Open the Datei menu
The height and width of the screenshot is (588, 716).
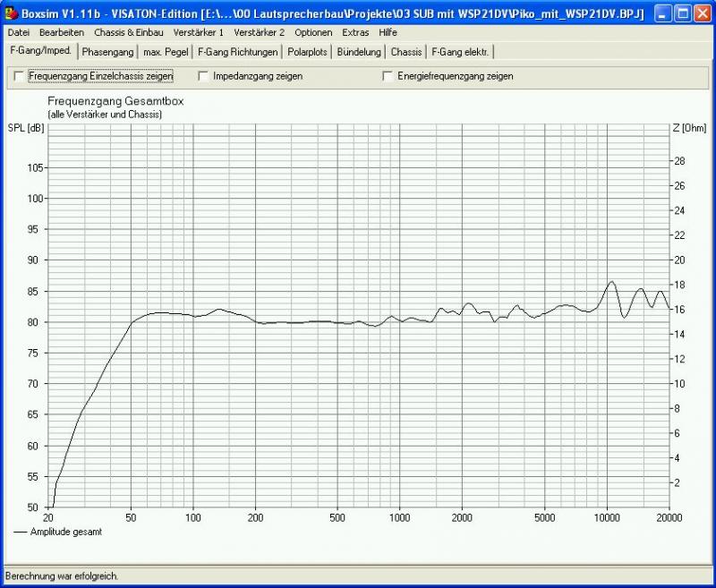coord(18,32)
